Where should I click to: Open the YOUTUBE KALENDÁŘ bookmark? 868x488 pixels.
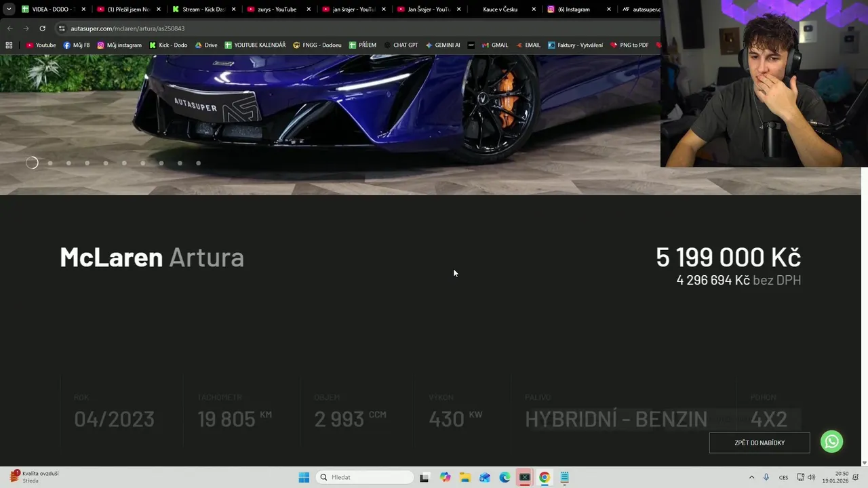click(255, 45)
